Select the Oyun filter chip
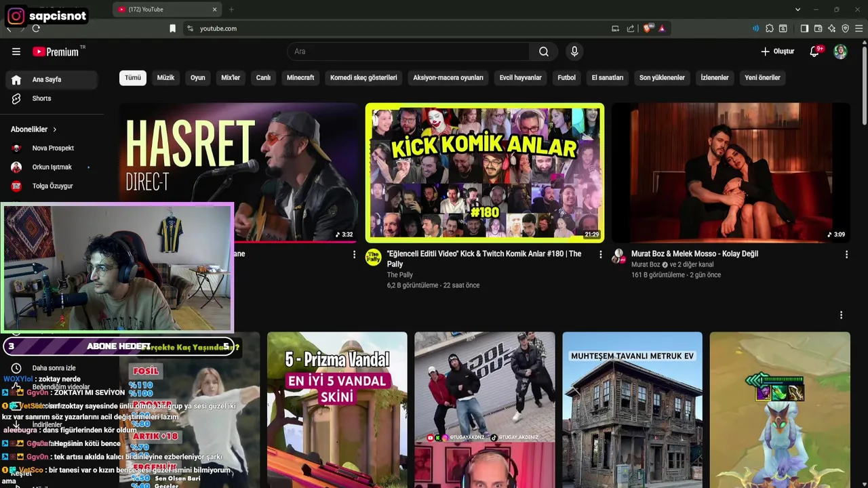The width and height of the screenshot is (868, 488). click(x=198, y=78)
